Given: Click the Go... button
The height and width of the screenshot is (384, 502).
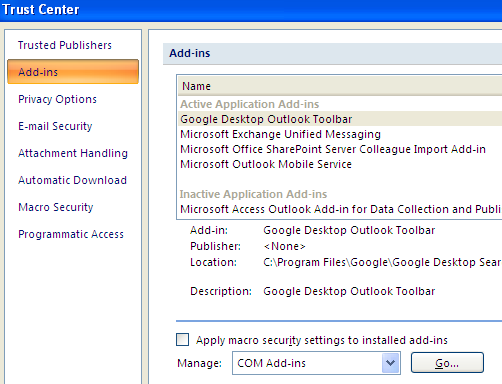Looking at the screenshot, I should click(x=447, y=363).
